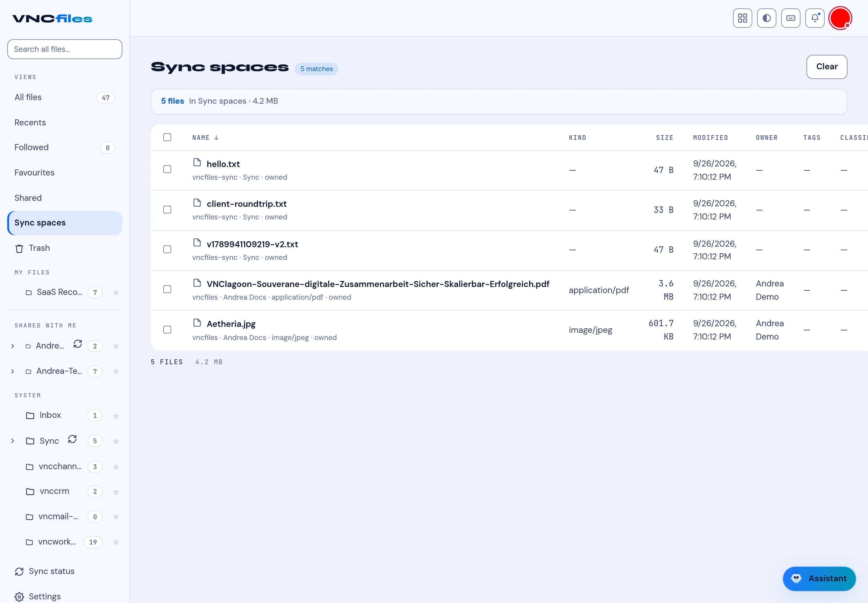The height and width of the screenshot is (603, 868).
Task: Click the sync icon next to Andre... folder
Action: click(x=77, y=344)
